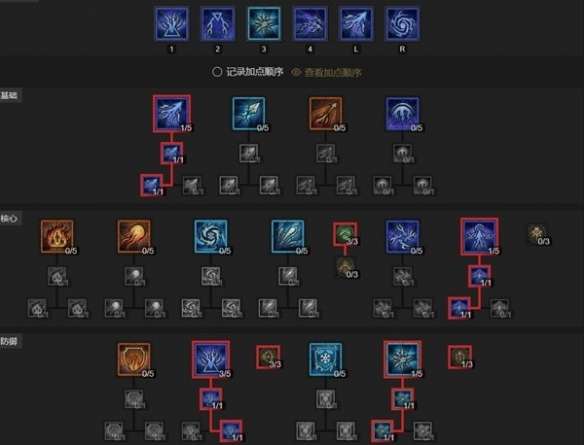Image resolution: width=584 pixels, height=445 pixels.
Task: Click the eye icon beside 查看加点顺序
Action: tap(296, 72)
